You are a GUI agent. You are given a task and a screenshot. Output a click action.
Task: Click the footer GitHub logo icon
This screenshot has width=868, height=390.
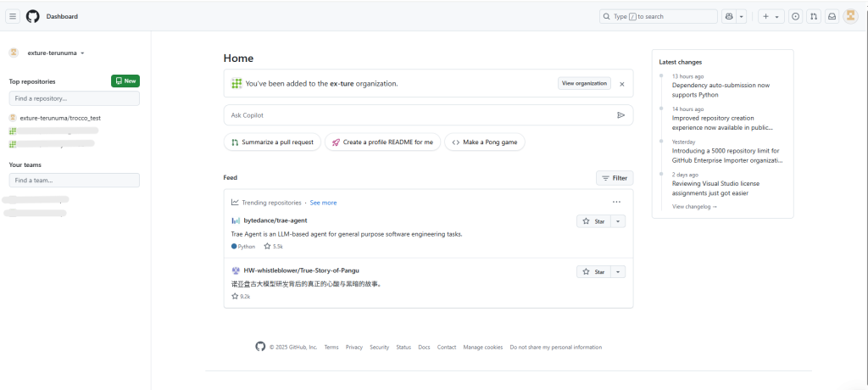tap(260, 346)
